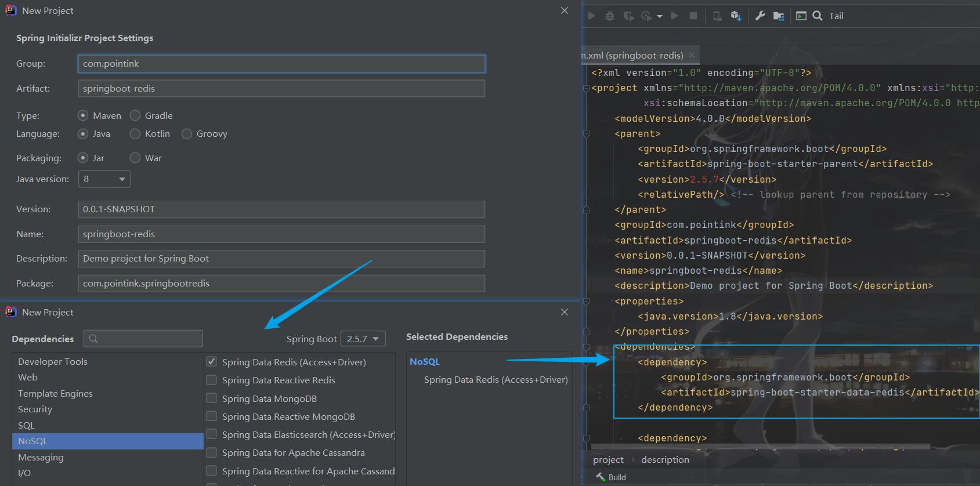980x486 pixels.
Task: Collapse the last visible <dependency> fold marker
Action: tap(586, 438)
